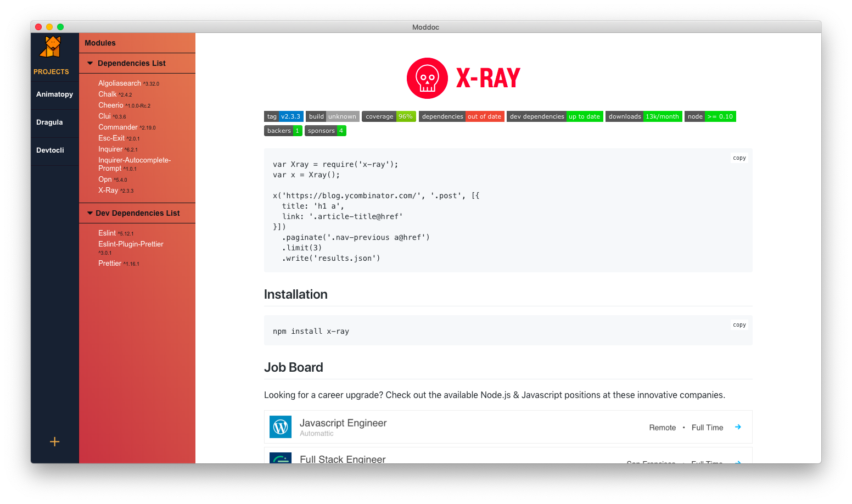Open the Animatopy project
The image size is (852, 504).
point(55,94)
